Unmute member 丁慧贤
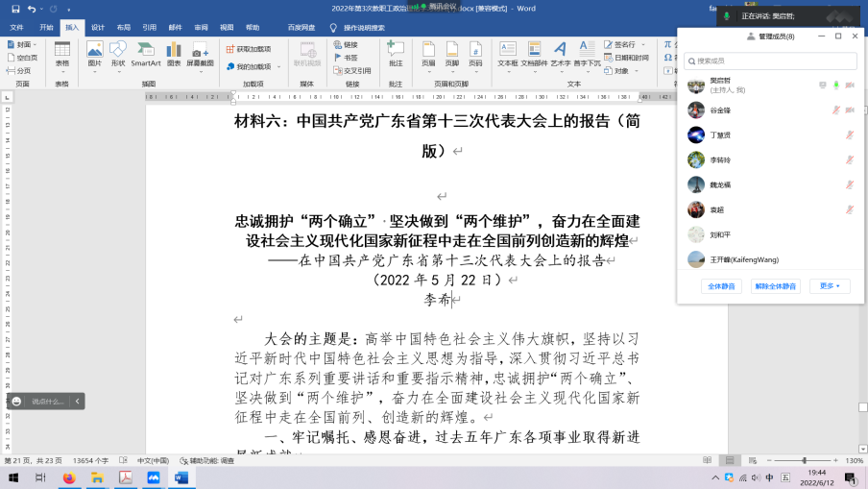The width and height of the screenshot is (868, 489). coord(850,135)
